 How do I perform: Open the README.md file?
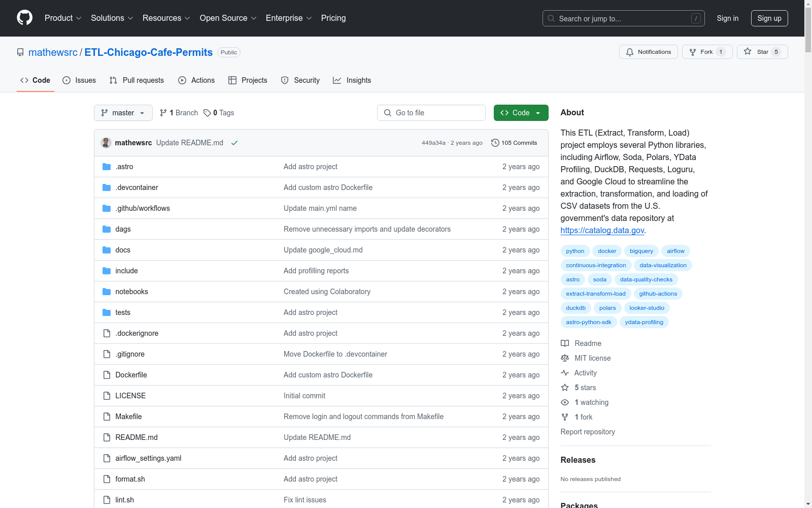pyautogui.click(x=137, y=437)
